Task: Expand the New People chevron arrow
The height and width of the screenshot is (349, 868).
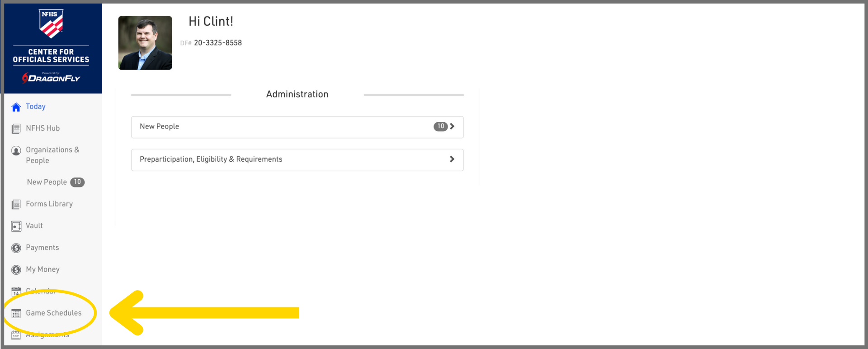Action: coord(452,126)
